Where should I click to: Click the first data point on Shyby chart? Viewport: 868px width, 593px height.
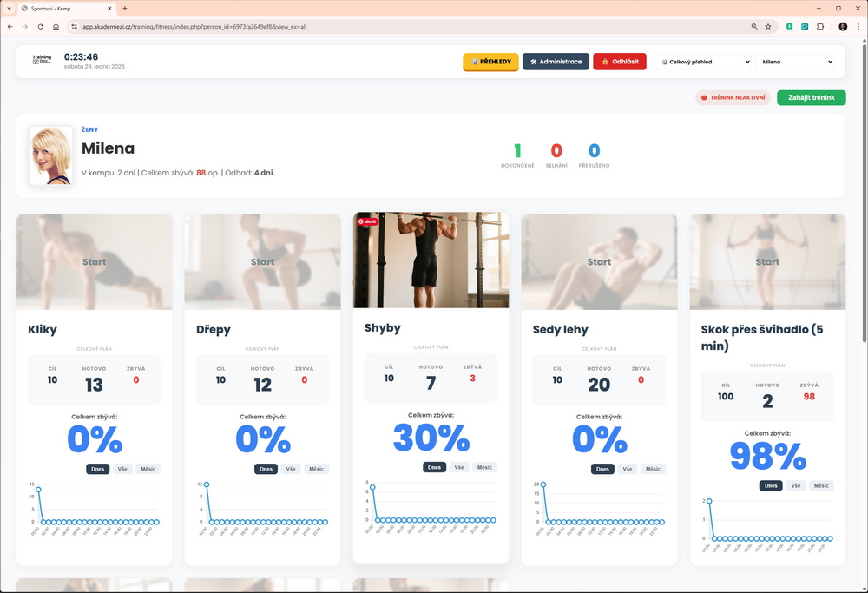pos(373,488)
